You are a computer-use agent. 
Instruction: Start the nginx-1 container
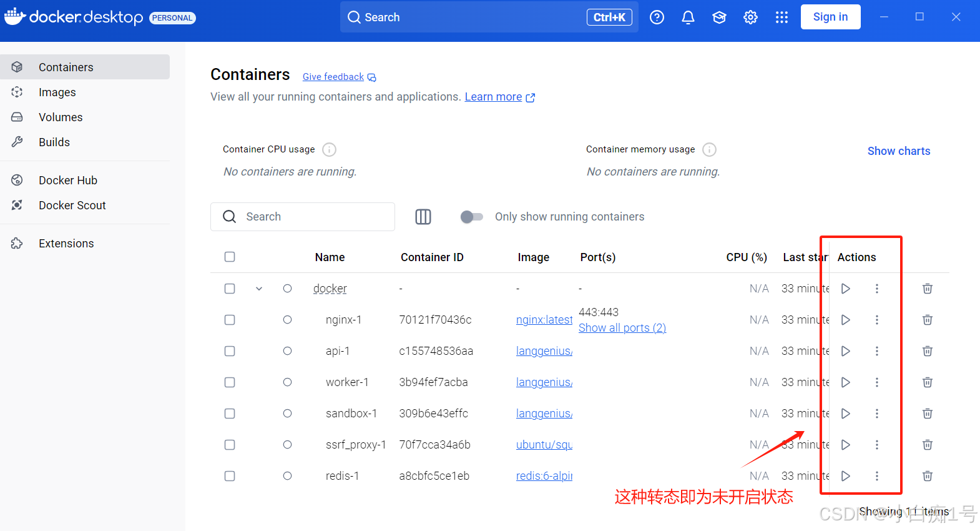[x=846, y=320]
